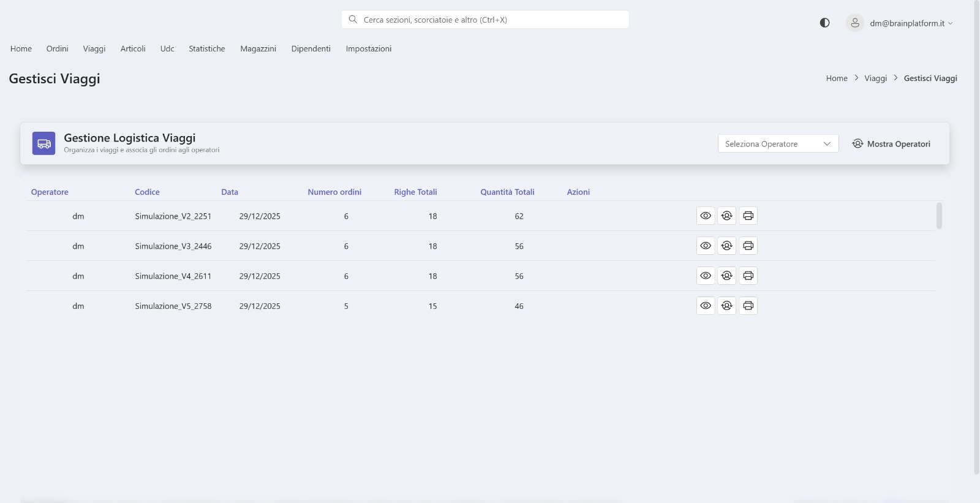
Task: Open the Dipendenti menu
Action: coord(311,48)
